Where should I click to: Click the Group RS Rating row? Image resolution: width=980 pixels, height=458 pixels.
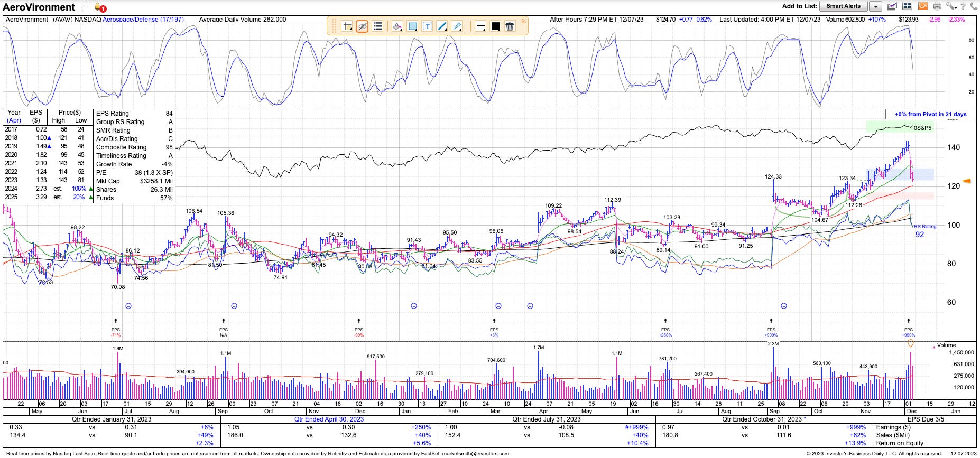click(134, 122)
